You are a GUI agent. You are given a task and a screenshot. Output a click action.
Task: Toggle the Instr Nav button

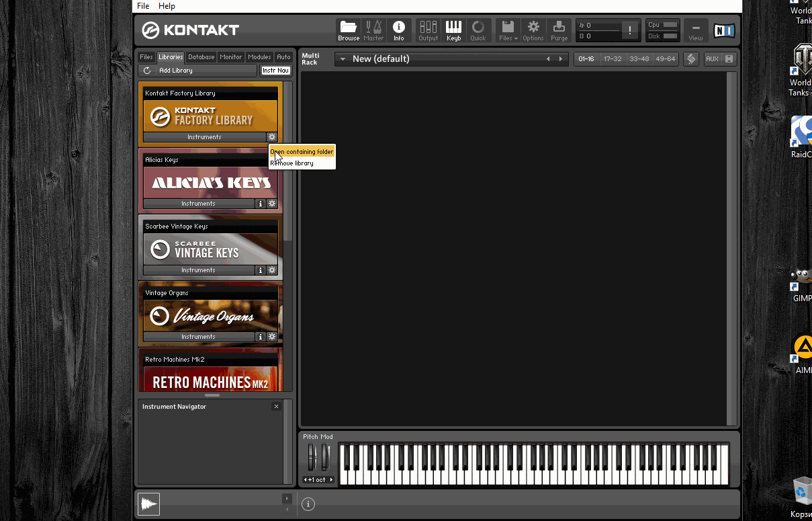[275, 71]
